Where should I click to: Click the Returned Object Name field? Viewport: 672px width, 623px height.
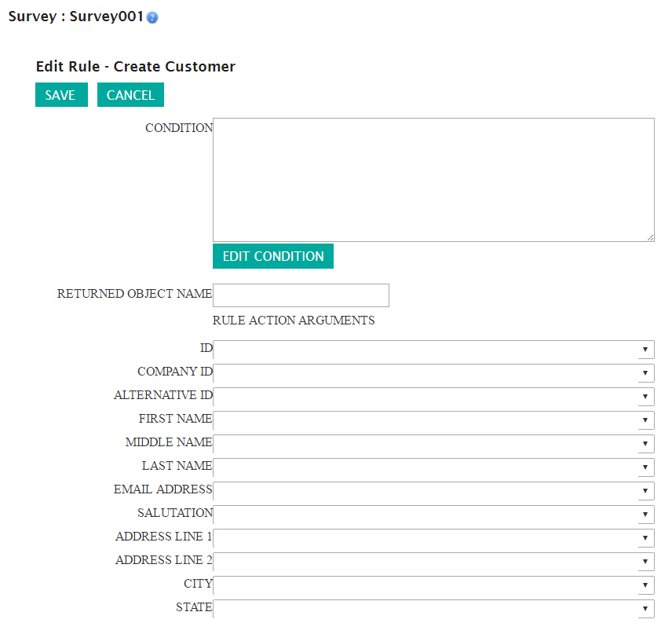301,295
